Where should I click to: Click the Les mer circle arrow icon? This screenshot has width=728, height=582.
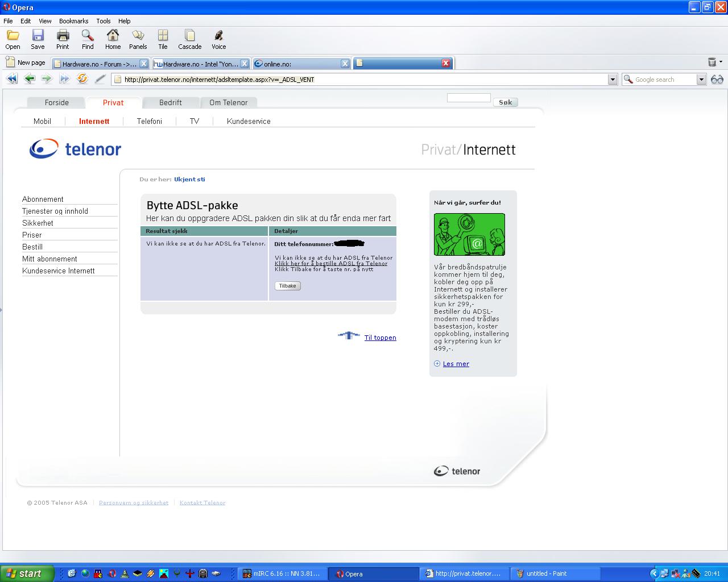pos(437,364)
